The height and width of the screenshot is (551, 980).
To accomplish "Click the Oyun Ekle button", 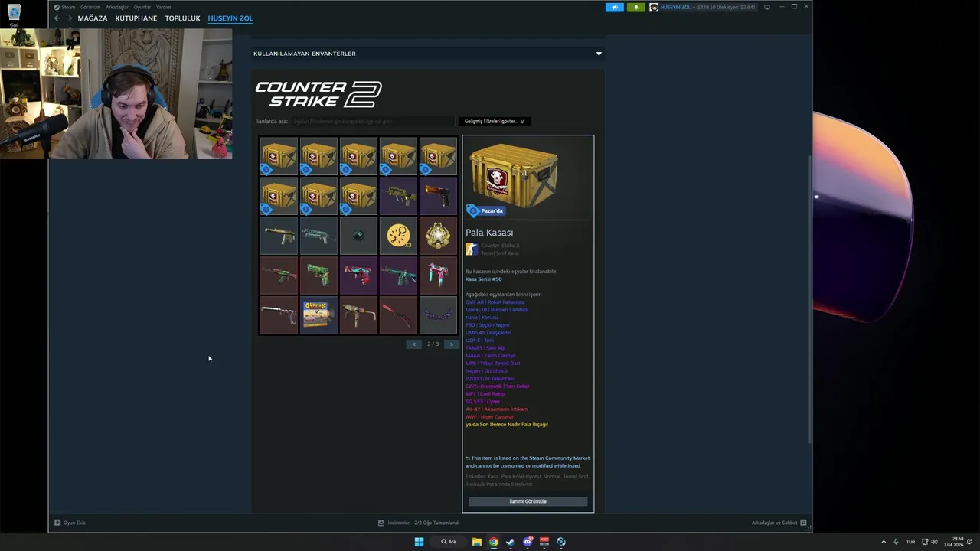I will (x=70, y=523).
